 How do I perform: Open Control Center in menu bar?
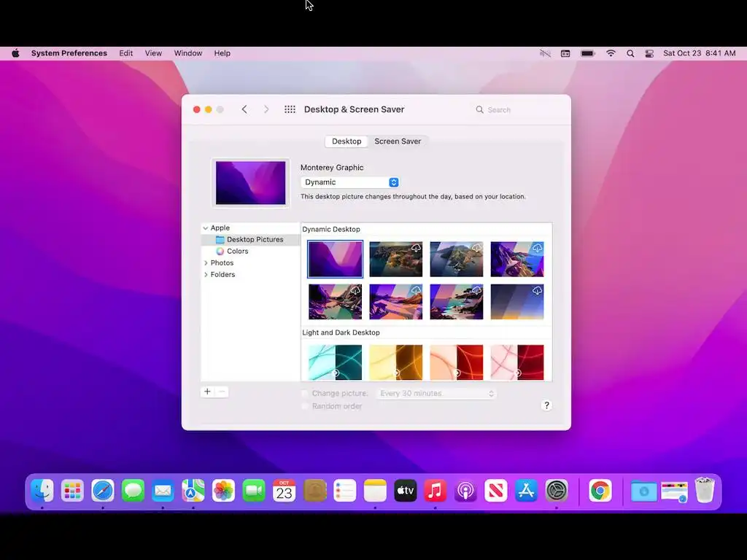click(x=649, y=53)
